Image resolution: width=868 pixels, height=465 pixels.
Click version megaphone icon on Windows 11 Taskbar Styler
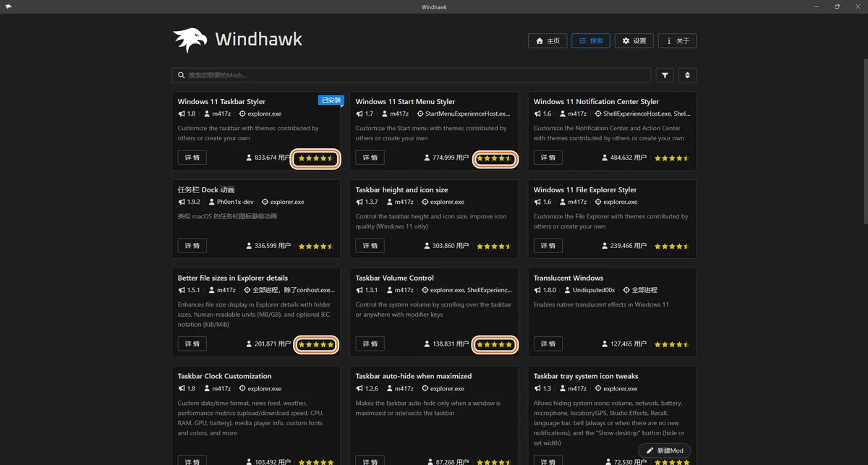click(182, 114)
